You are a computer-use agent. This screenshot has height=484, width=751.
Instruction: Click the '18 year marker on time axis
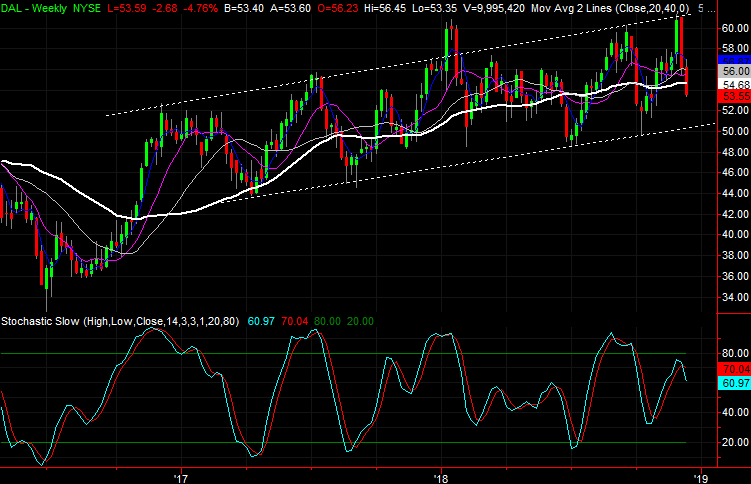point(442,476)
